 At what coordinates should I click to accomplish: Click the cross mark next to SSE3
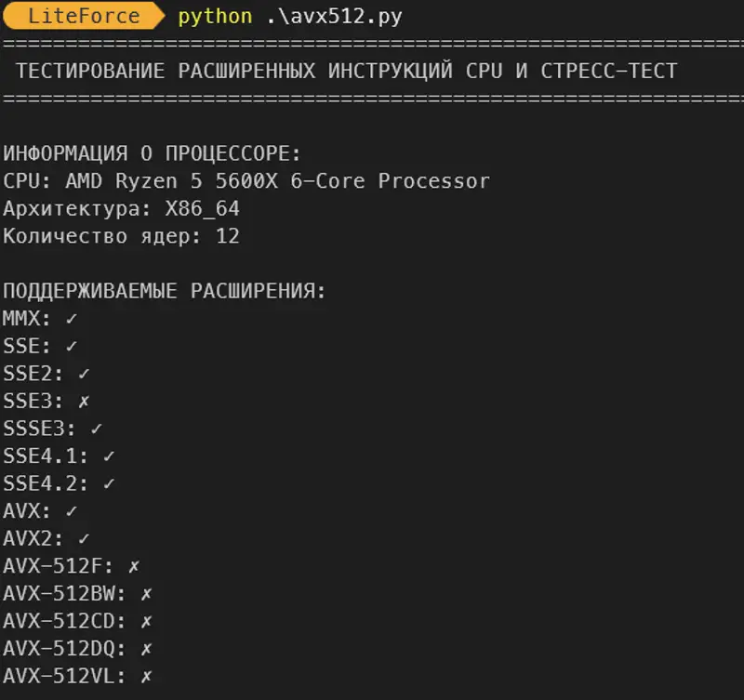coord(85,402)
